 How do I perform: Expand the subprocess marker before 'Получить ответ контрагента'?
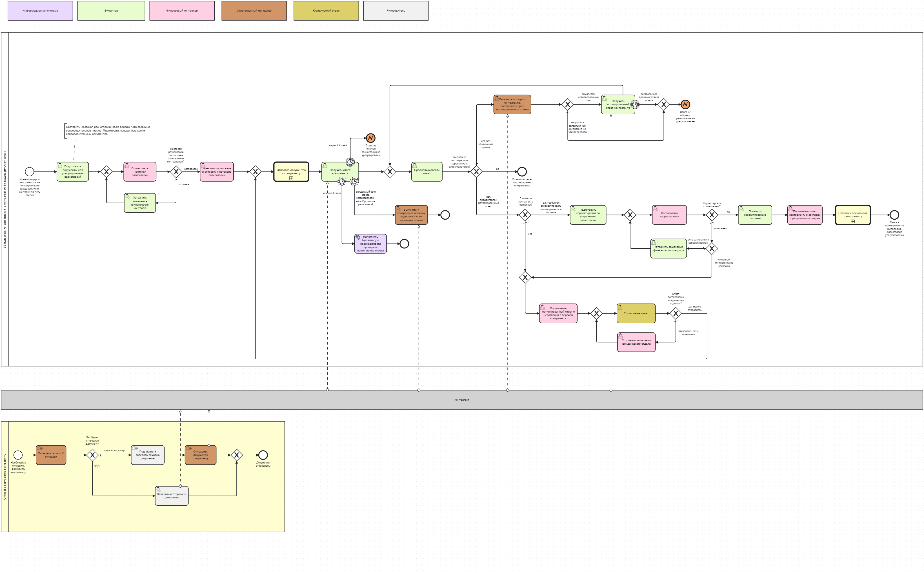pos(291,178)
